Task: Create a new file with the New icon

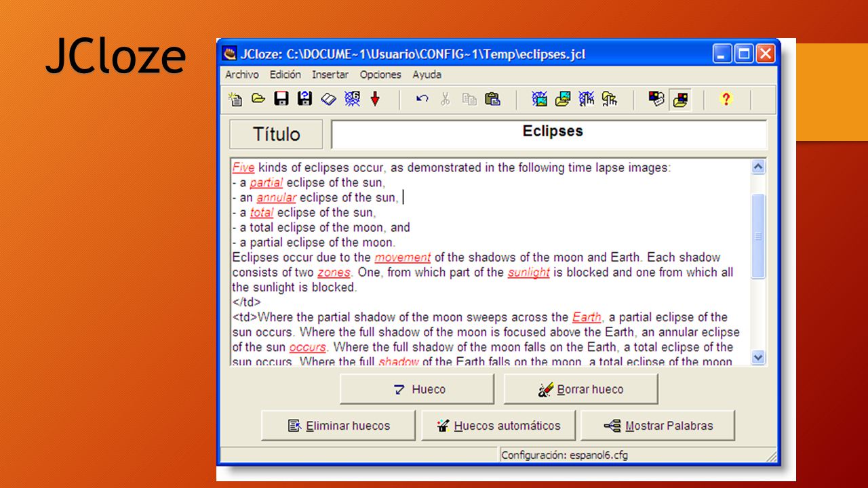Action: pyautogui.click(x=235, y=100)
